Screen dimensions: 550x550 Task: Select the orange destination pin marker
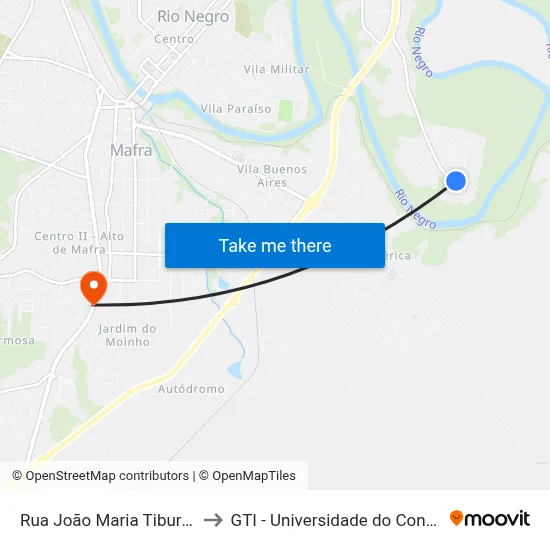94,288
